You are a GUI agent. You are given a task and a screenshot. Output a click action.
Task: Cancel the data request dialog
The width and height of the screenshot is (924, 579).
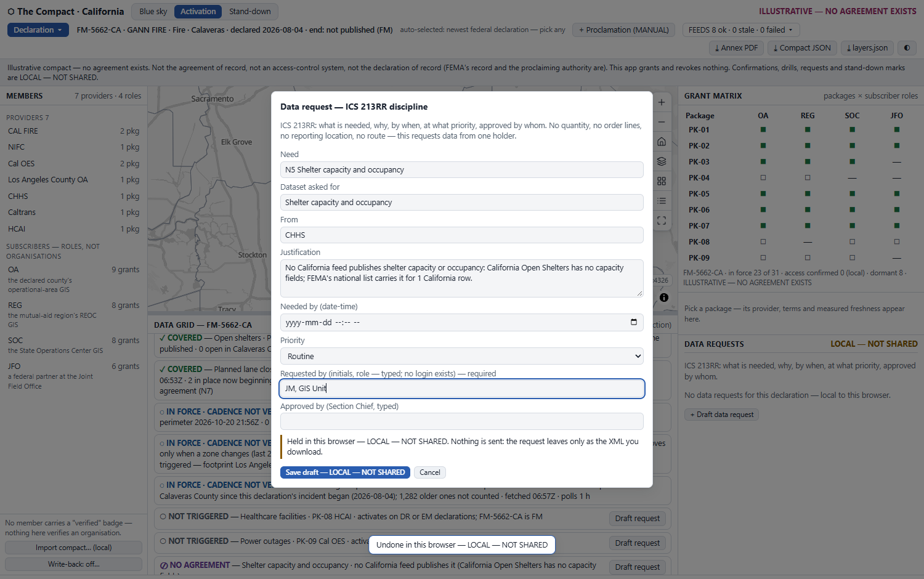tap(430, 472)
